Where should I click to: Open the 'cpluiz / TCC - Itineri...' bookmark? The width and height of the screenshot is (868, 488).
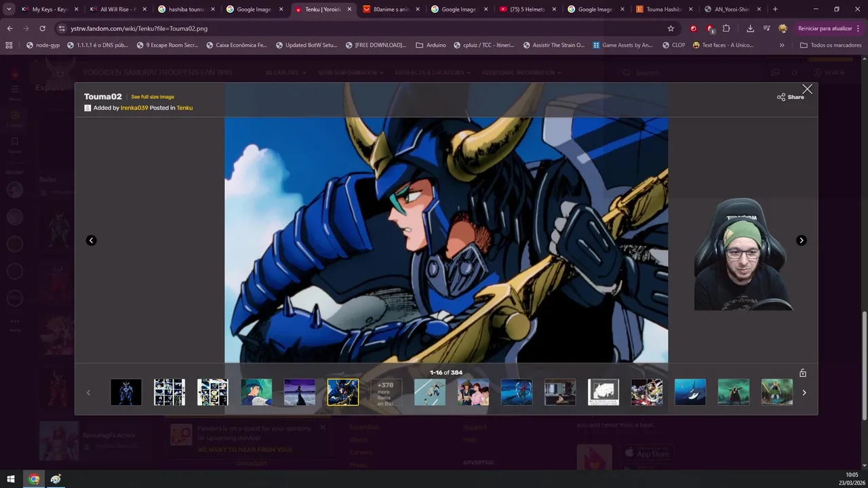485,45
